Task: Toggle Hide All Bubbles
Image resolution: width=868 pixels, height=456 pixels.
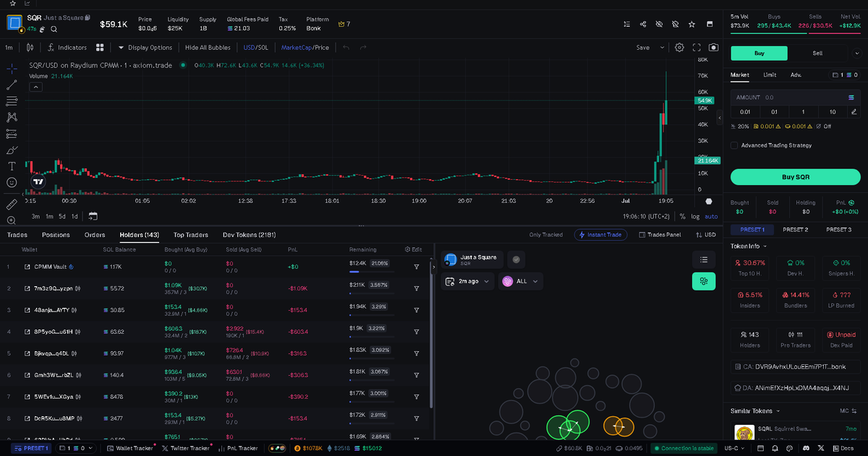Action: tap(208, 48)
